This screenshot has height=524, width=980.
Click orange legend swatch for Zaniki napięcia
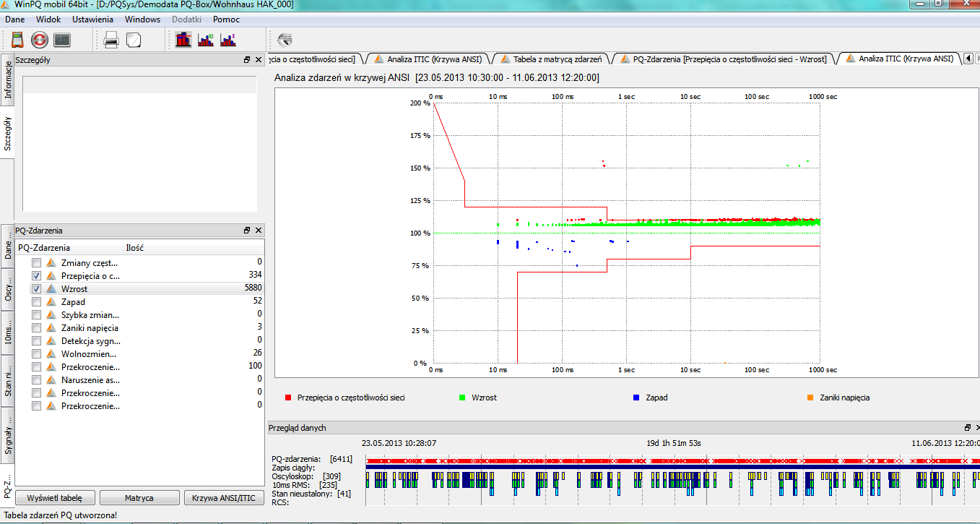810,398
